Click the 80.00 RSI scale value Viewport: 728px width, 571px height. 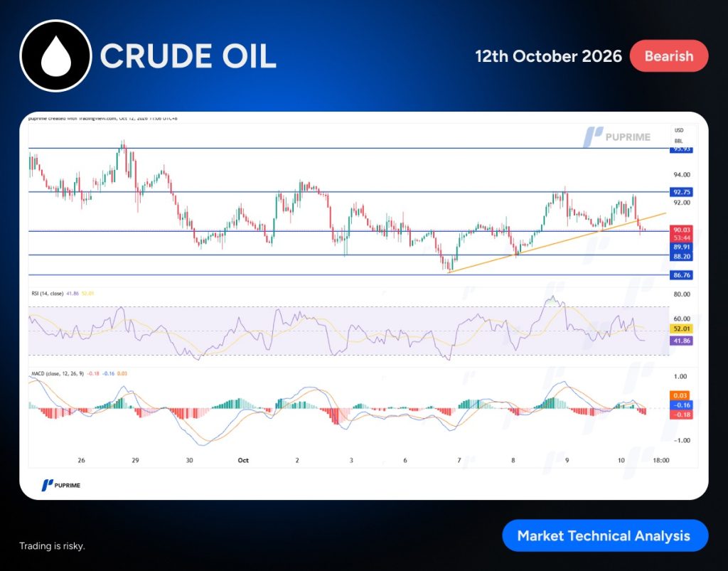click(682, 294)
